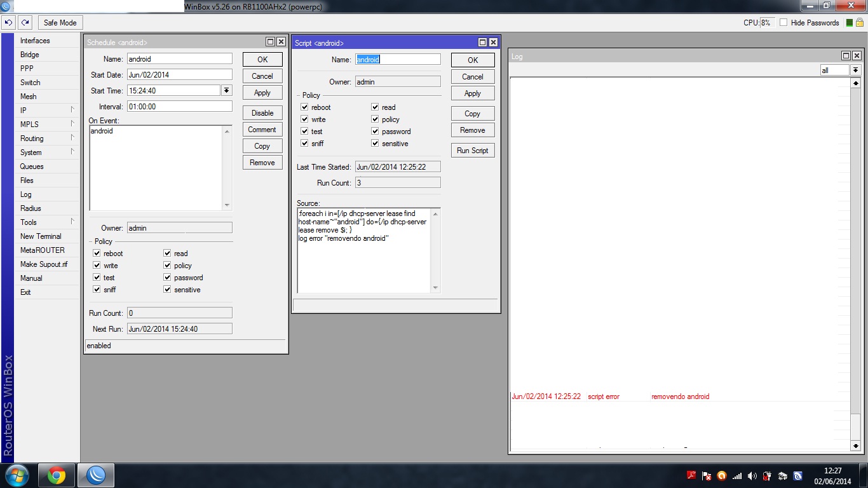Click Apply in the Script window
Image resolution: width=868 pixels, height=488 pixels.
click(473, 93)
